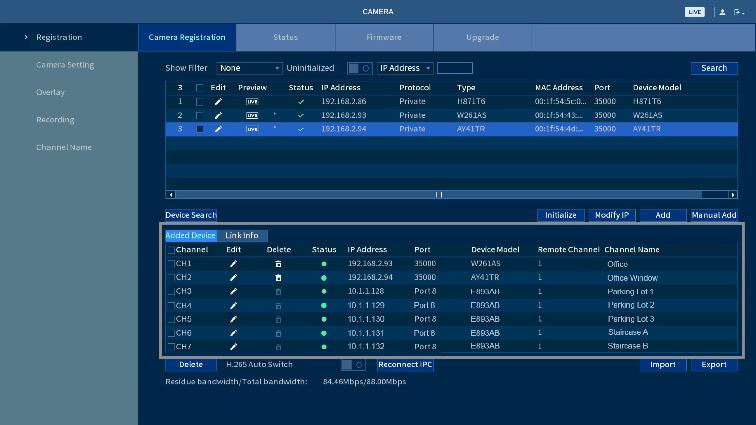Click the delete trash icon for CH1

coord(279,264)
